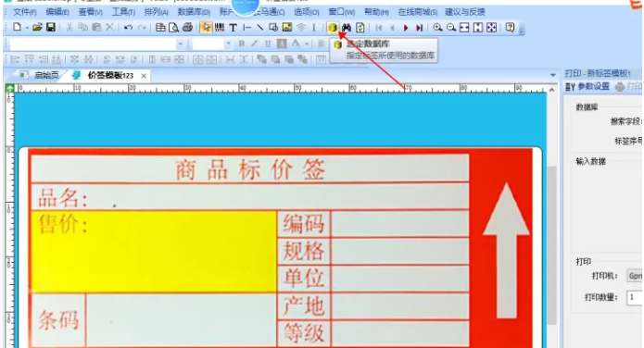
Task: Open the 工具 menu
Action: click(123, 12)
